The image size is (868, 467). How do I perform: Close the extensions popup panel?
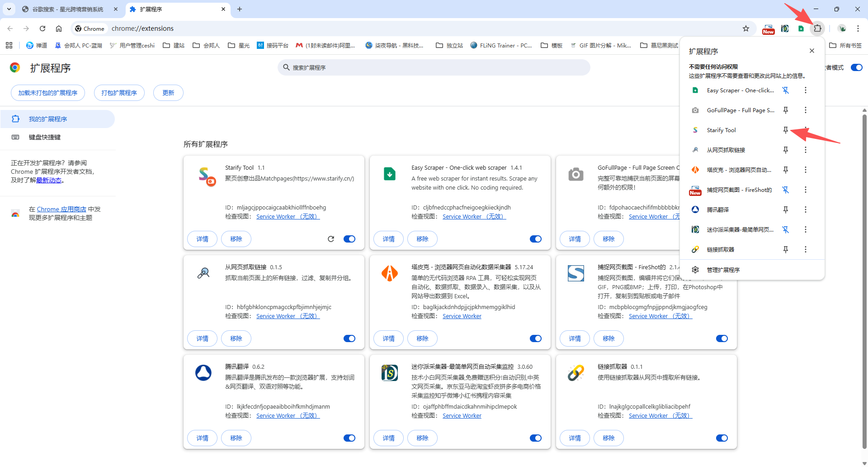(x=812, y=51)
